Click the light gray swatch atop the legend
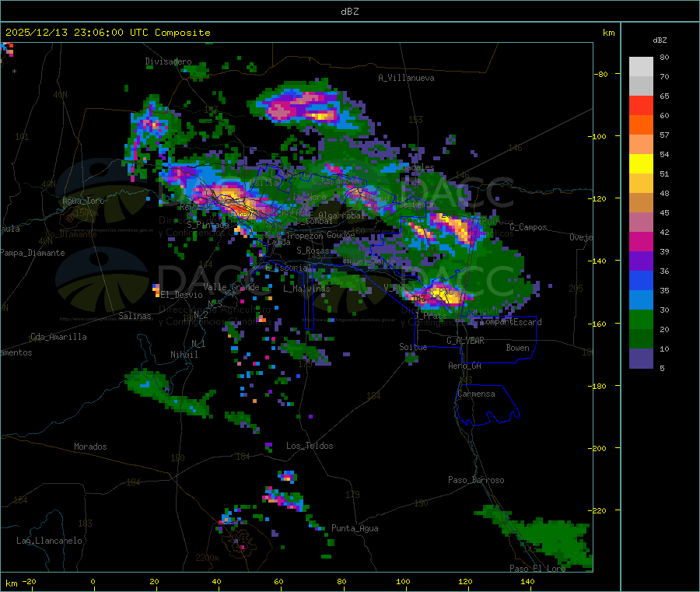Image resolution: width=700 pixels, height=592 pixels. tap(641, 66)
